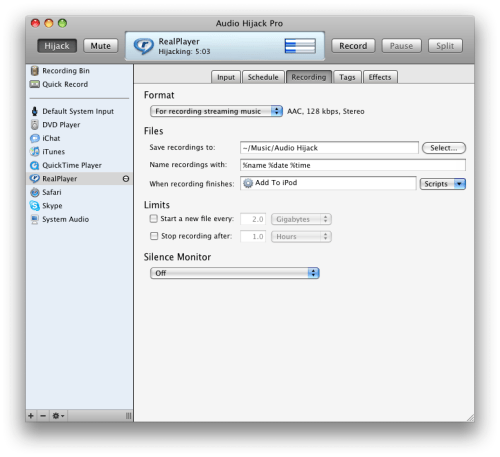Enable Stop recording after checkbox
The width and height of the screenshot is (500, 457).
(154, 236)
